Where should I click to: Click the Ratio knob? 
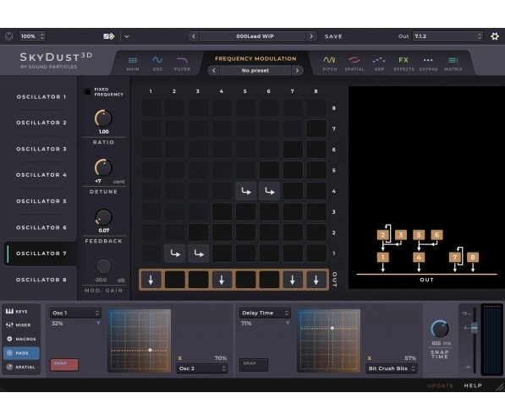[x=103, y=118]
